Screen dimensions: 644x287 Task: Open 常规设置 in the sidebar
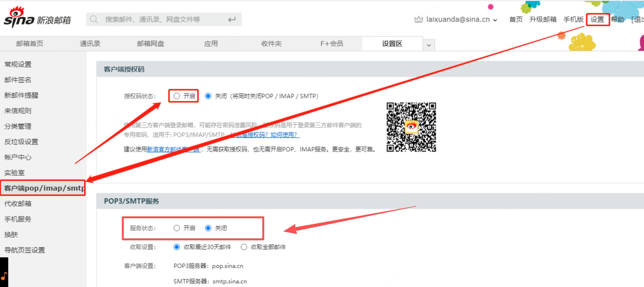(x=18, y=64)
